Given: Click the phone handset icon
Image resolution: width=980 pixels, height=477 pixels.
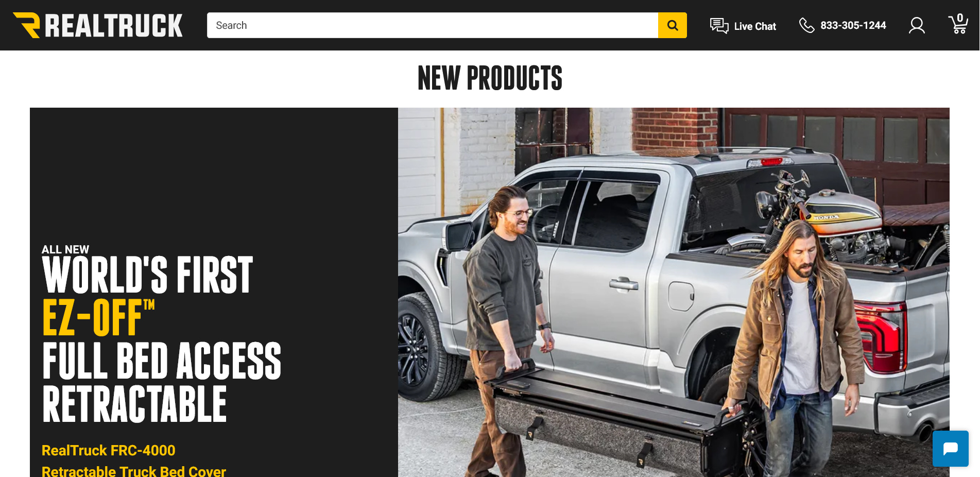Looking at the screenshot, I should click(806, 25).
